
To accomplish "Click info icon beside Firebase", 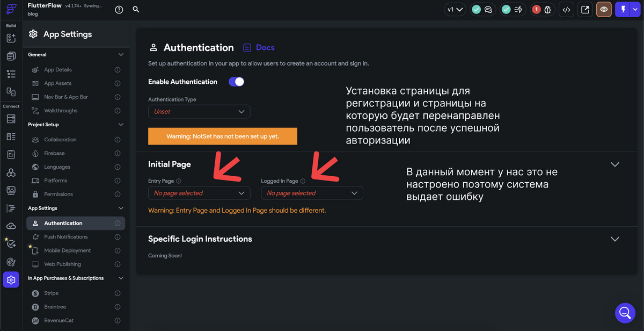I will pos(118,153).
